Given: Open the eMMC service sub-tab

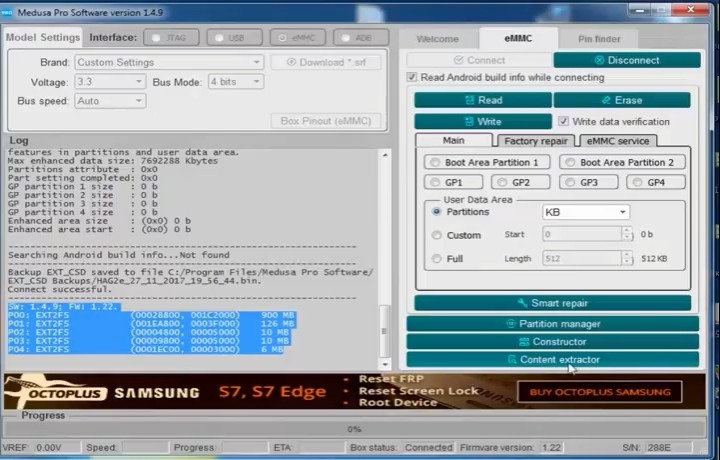Looking at the screenshot, I should tap(618, 141).
